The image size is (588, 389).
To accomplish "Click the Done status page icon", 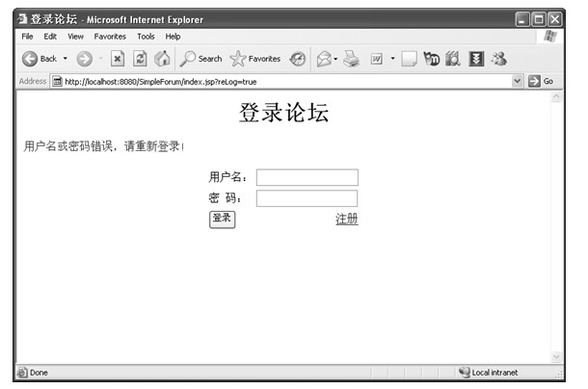I will pos(22,373).
